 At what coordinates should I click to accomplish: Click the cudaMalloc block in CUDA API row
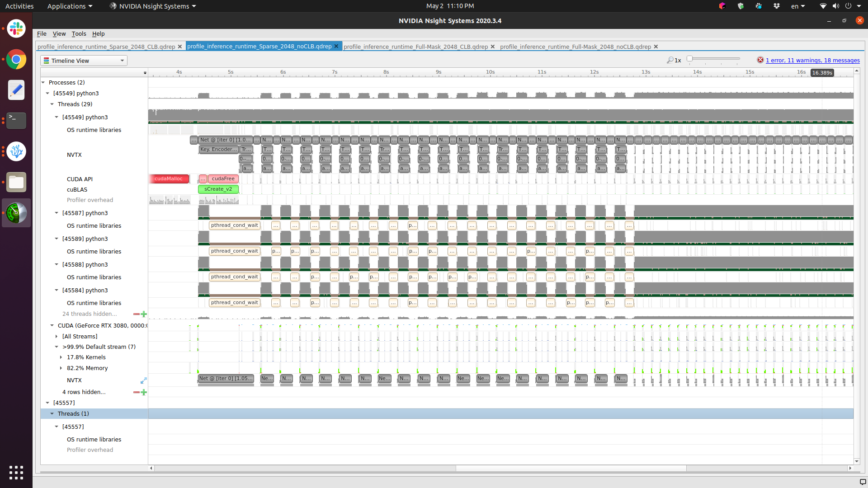pyautogui.click(x=169, y=179)
